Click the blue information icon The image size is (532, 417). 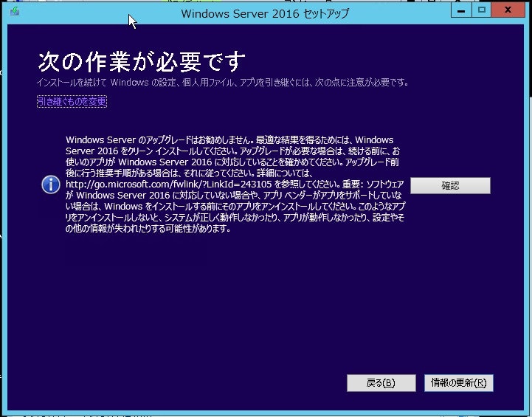coord(51,185)
